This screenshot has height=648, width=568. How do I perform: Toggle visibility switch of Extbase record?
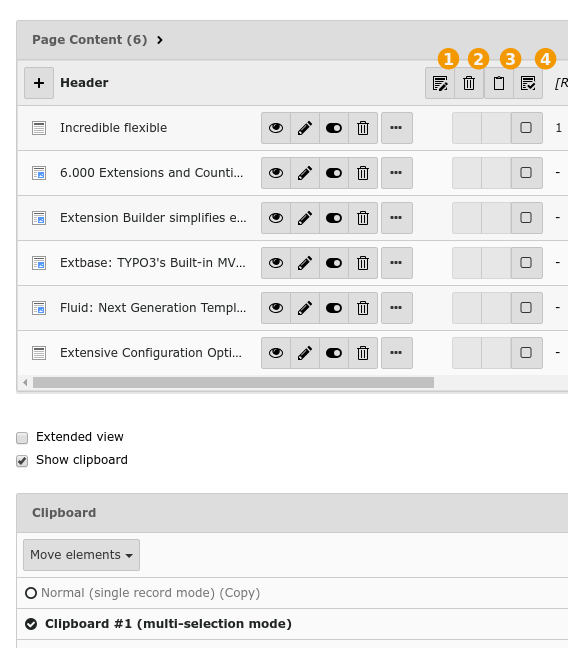(334, 263)
